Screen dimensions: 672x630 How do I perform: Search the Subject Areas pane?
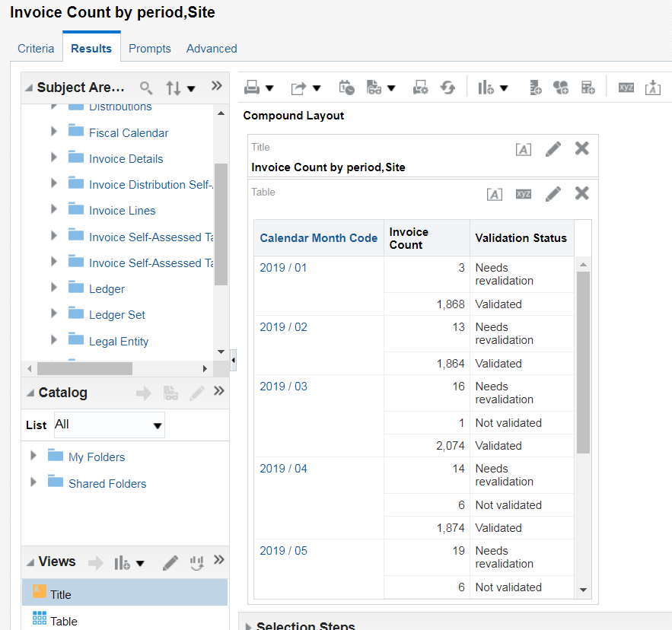coord(146,87)
